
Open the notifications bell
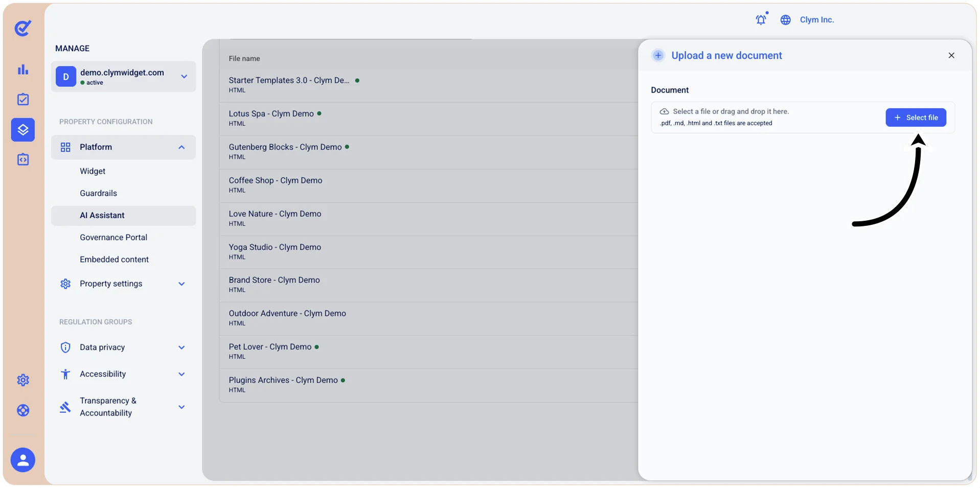coord(761,19)
